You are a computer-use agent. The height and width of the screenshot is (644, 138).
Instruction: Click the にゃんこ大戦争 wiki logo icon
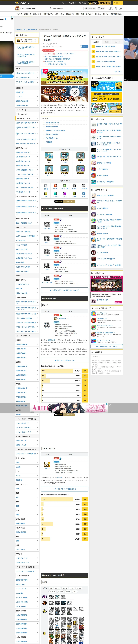tap(18, 8)
